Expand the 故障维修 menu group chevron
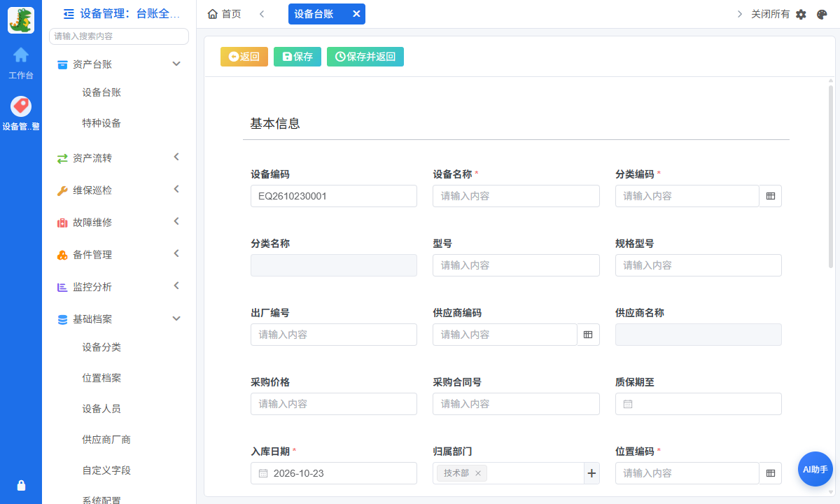The width and height of the screenshot is (840, 504). pyautogui.click(x=176, y=221)
